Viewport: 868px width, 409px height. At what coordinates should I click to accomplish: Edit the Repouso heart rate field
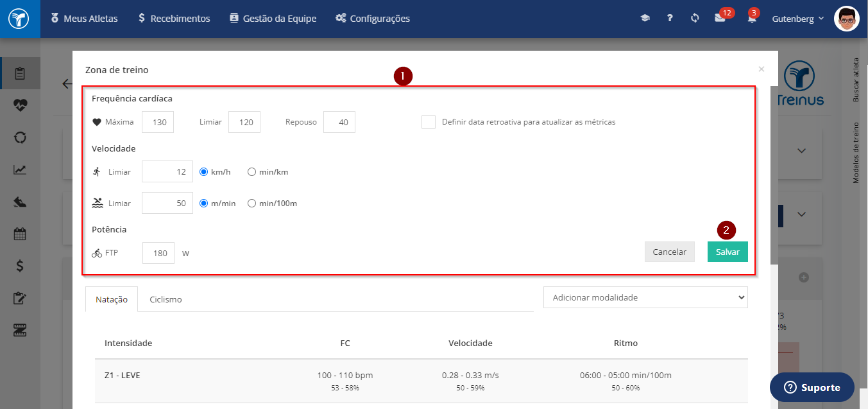click(339, 122)
